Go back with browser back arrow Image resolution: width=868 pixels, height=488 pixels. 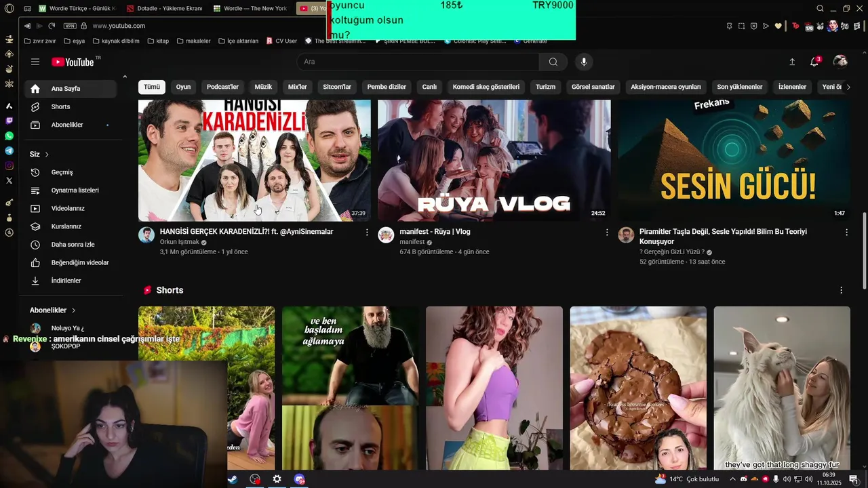click(27, 26)
